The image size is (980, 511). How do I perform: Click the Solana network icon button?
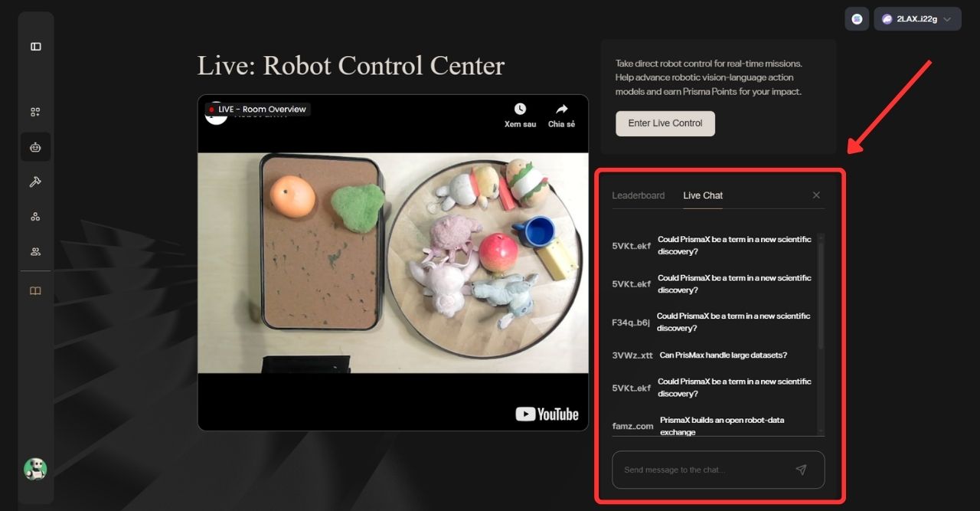pyautogui.click(x=856, y=19)
